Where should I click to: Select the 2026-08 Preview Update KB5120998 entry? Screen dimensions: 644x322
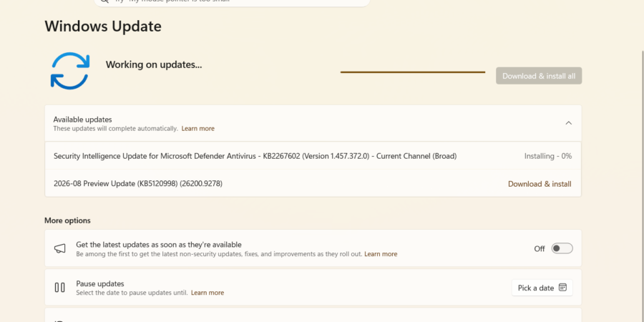point(313,184)
